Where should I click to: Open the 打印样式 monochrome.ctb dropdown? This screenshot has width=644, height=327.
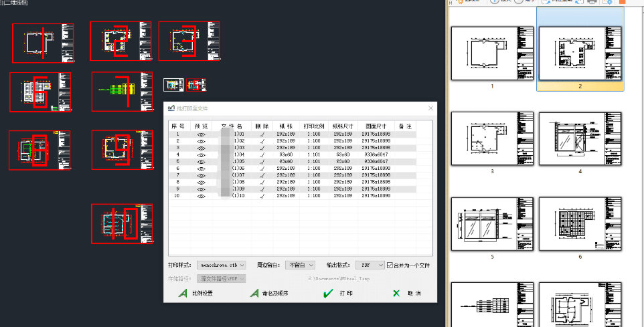click(x=222, y=265)
